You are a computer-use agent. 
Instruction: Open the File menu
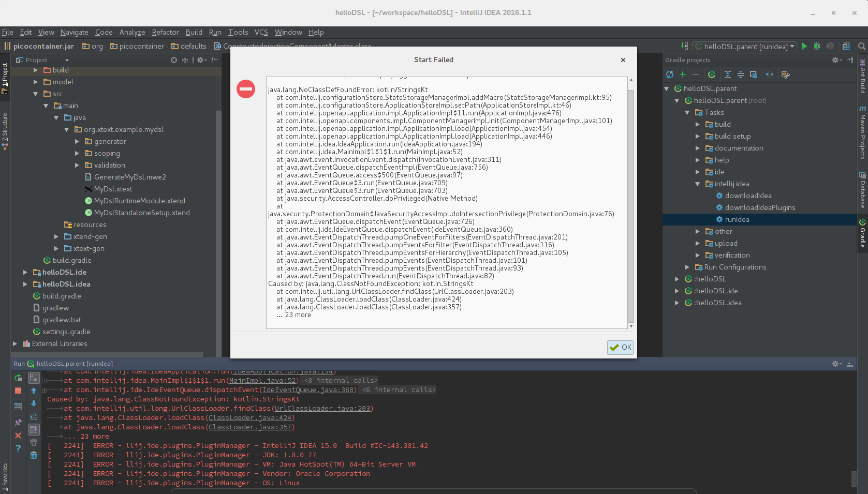tap(7, 32)
